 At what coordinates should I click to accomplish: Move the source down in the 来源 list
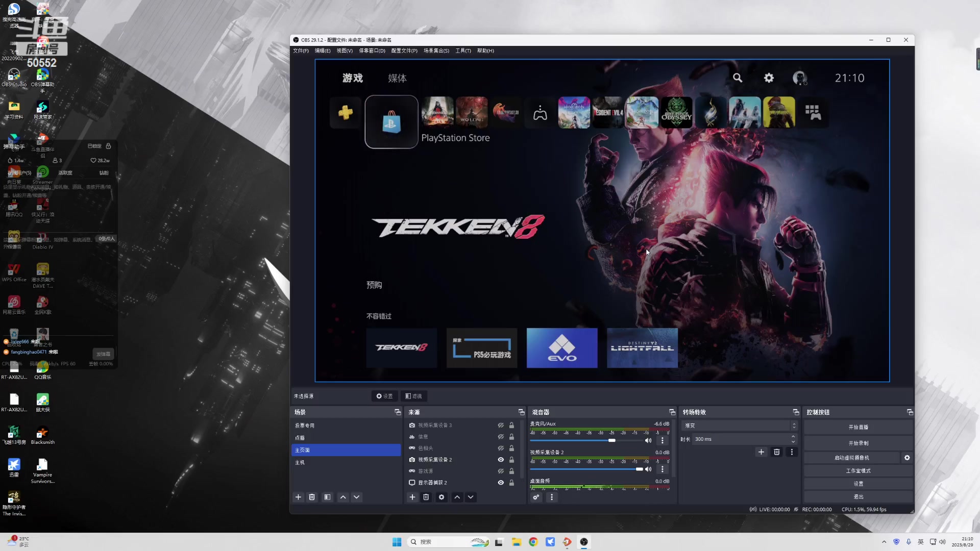point(471,497)
